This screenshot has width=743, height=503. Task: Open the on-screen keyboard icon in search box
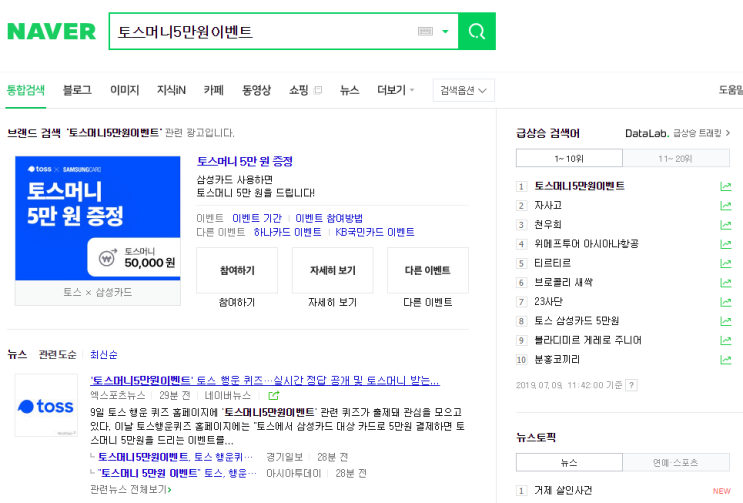pyautogui.click(x=425, y=31)
